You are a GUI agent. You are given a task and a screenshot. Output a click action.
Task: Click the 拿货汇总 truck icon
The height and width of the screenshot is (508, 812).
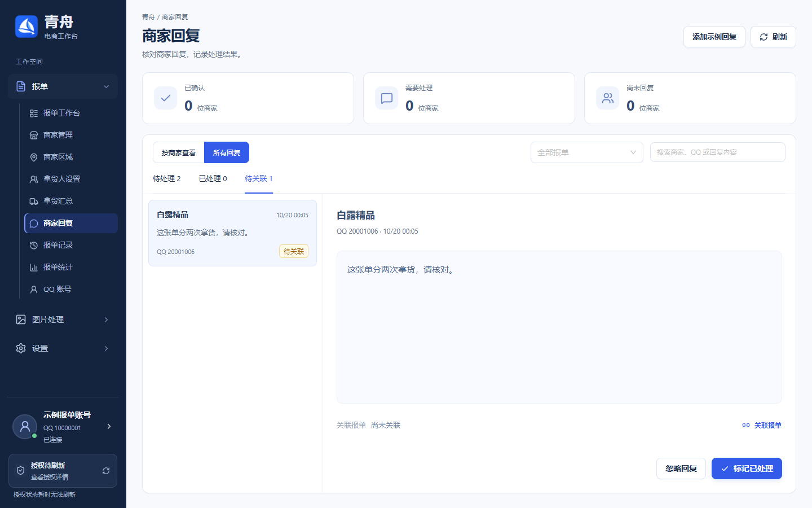tap(34, 202)
